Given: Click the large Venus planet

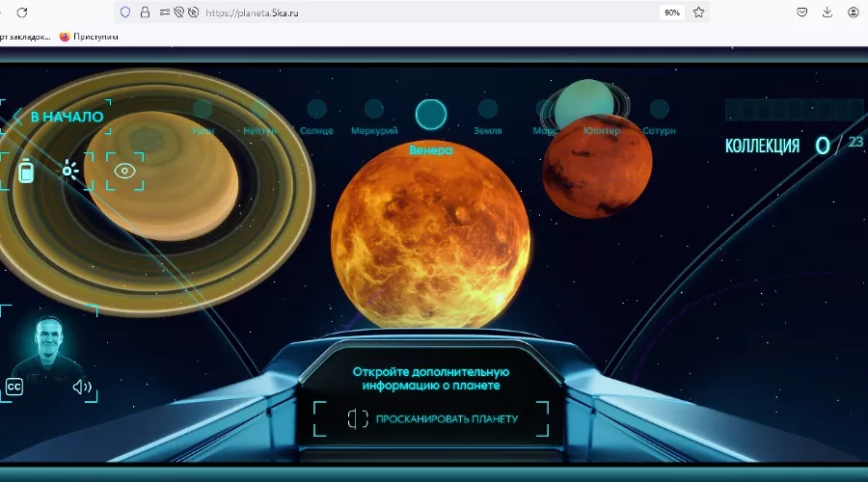Looking at the screenshot, I should [x=431, y=237].
